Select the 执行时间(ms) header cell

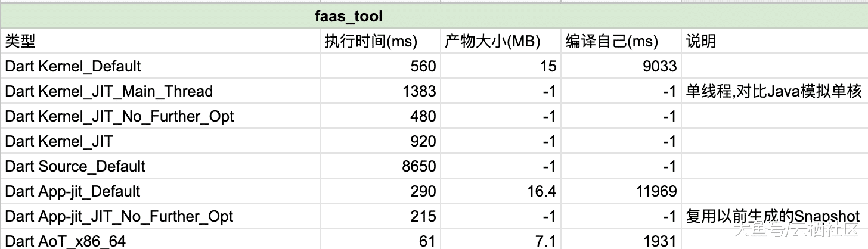pyautogui.click(x=380, y=41)
